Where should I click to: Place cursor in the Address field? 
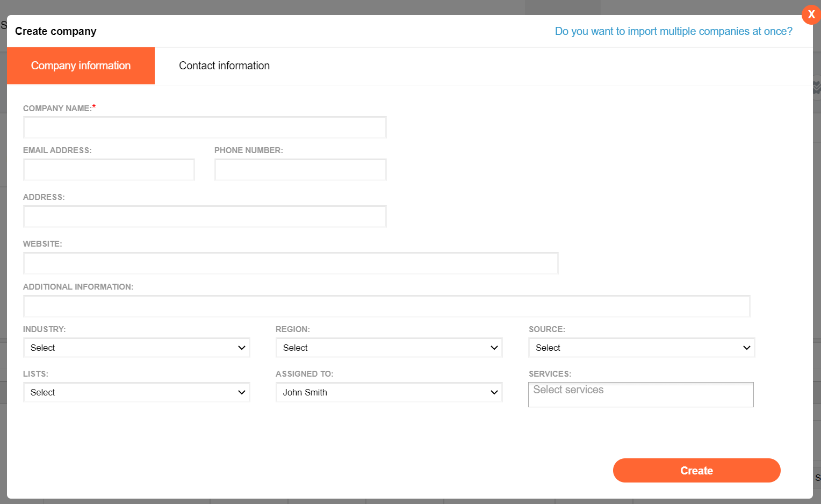pyautogui.click(x=205, y=217)
